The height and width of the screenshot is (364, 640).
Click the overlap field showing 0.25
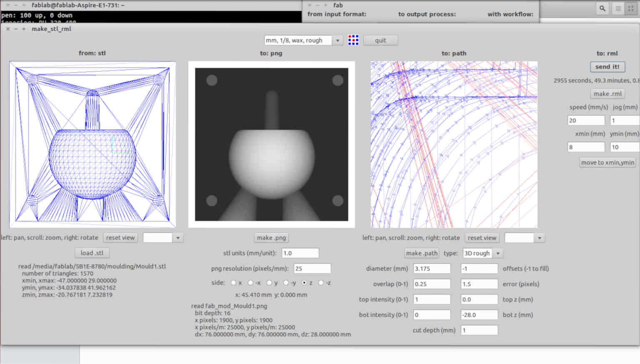432,284
